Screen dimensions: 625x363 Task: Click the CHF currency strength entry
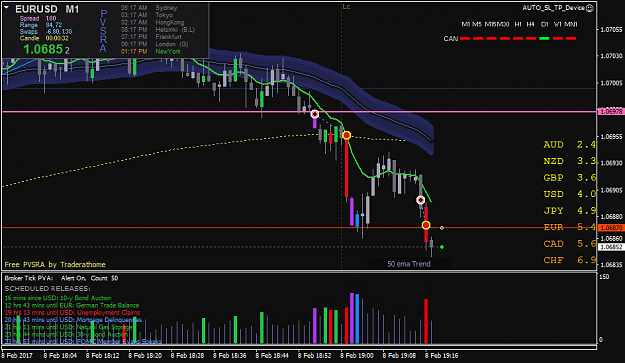(x=570, y=260)
